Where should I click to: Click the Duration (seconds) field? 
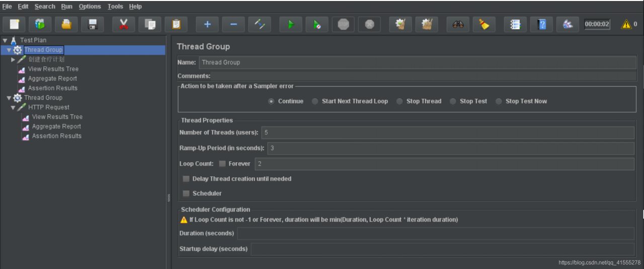click(x=436, y=233)
